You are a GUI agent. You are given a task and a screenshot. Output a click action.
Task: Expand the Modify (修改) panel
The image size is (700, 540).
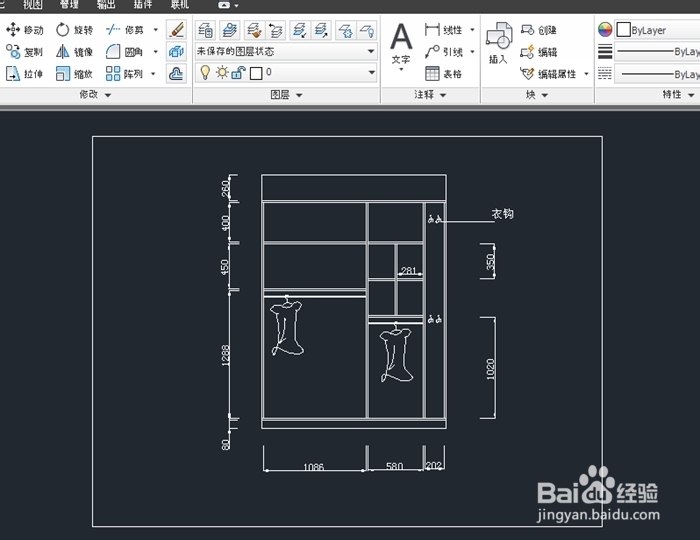click(95, 95)
